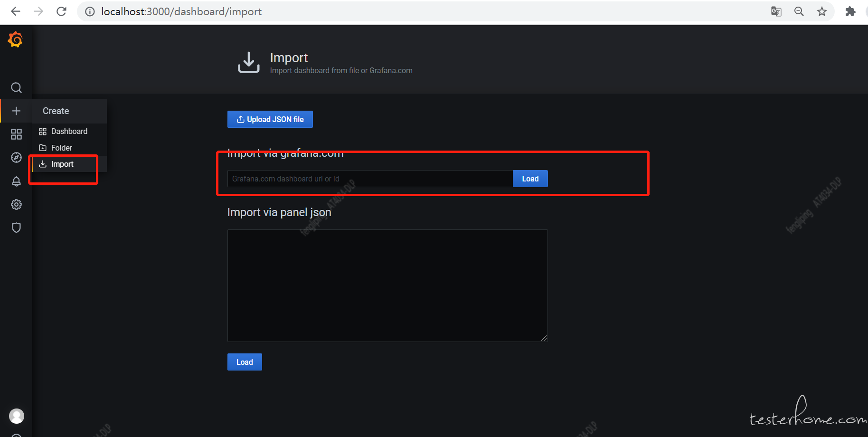Viewport: 868px width, 437px height.
Task: Click the Create menu header
Action: (69, 111)
